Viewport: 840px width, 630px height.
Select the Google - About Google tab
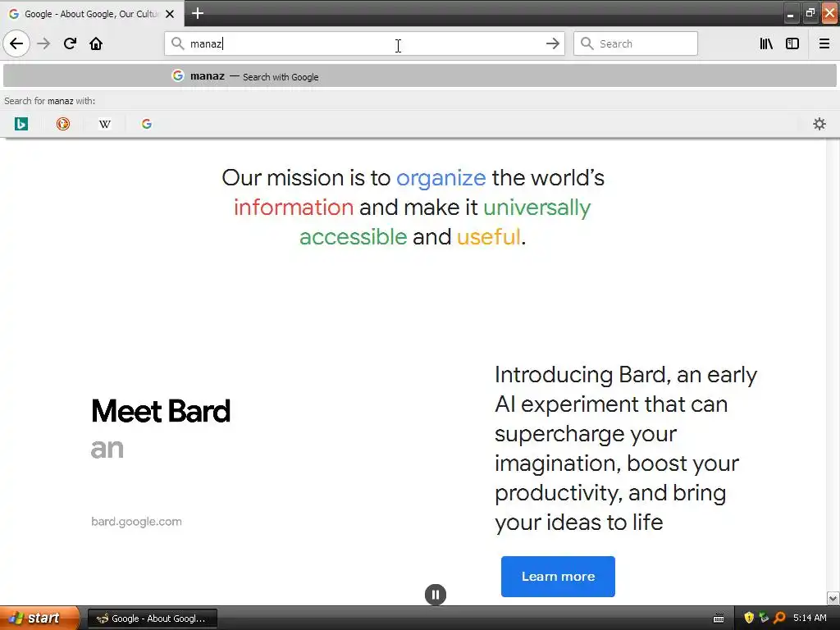tap(92, 14)
